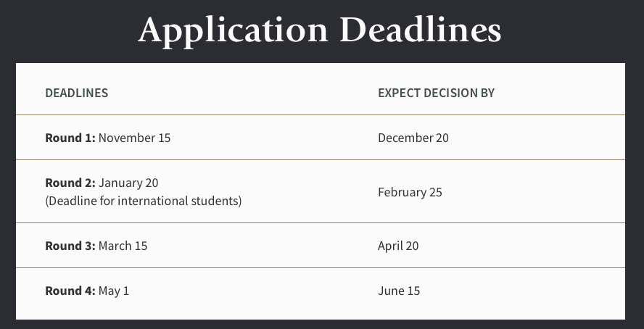Click the November 15 deadline date
644x329 pixels.
point(135,138)
